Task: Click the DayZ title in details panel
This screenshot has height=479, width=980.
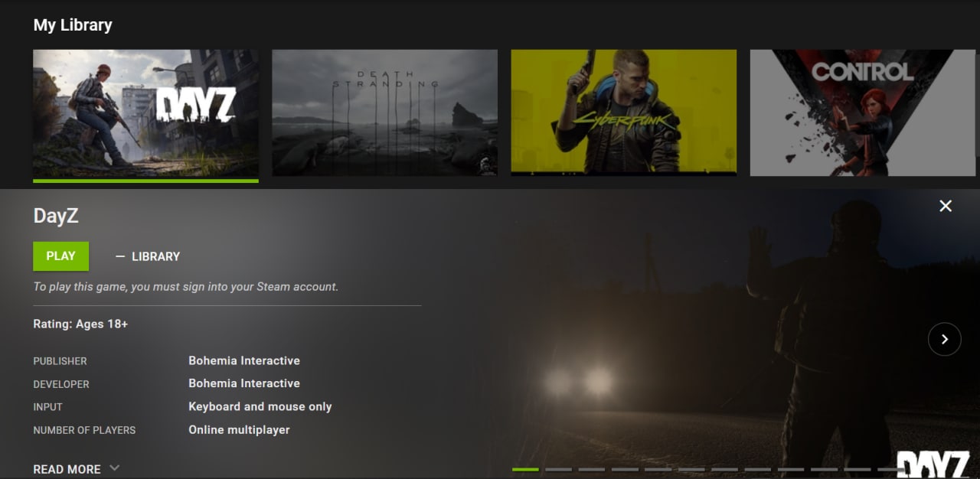Action: (x=56, y=216)
